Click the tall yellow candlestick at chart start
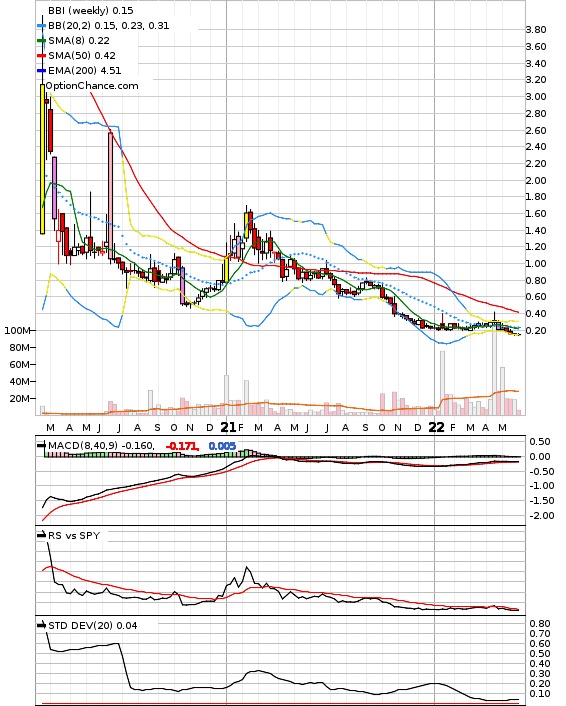The width and height of the screenshot is (566, 706). pyautogui.click(x=43, y=159)
